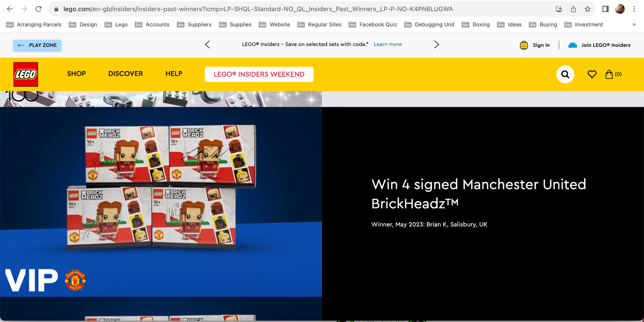Follow the Learn more link
Image resolution: width=644 pixels, height=322 pixels.
[388, 44]
